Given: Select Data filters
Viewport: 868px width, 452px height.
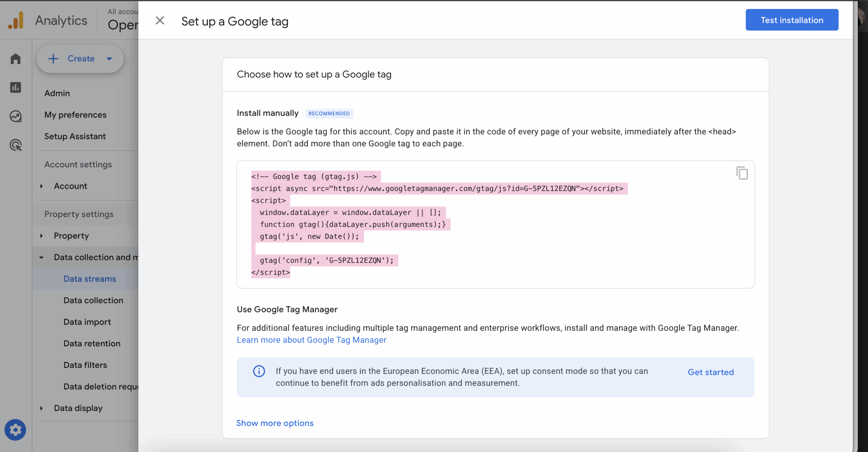Looking at the screenshot, I should tap(85, 365).
